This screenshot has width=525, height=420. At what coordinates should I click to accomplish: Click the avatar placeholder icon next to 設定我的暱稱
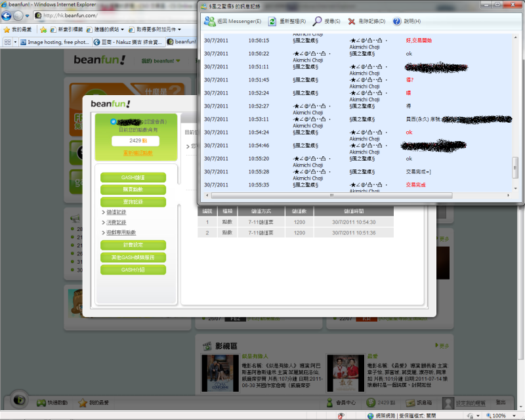point(448,403)
